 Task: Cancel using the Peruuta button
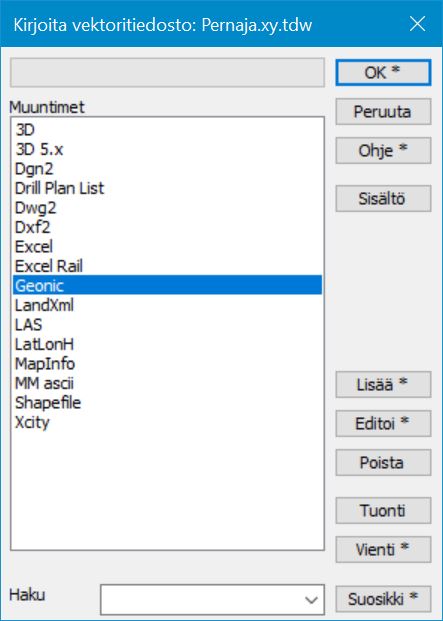383,112
